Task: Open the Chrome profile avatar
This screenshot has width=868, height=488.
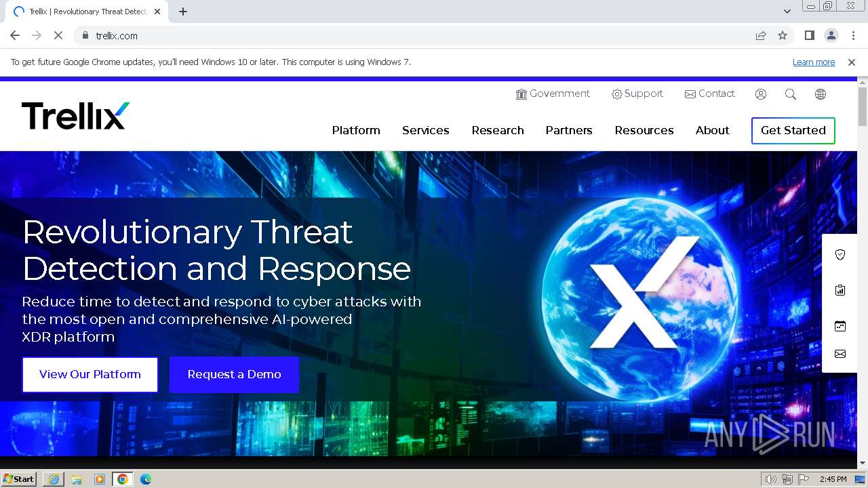Action: [x=831, y=36]
